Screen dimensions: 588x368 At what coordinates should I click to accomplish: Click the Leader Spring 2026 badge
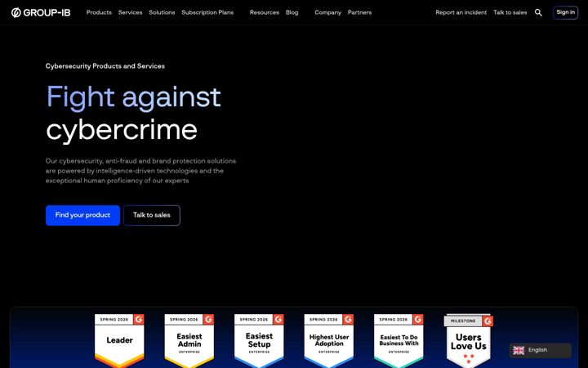(119, 340)
